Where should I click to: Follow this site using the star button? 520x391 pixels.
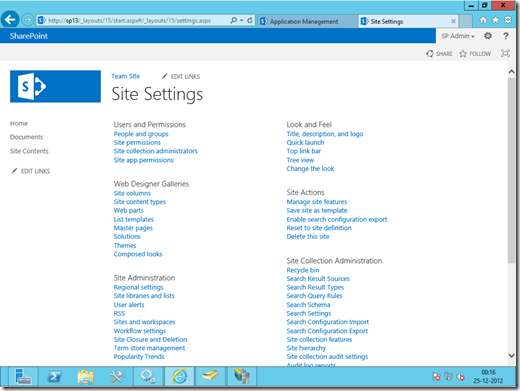[475, 54]
